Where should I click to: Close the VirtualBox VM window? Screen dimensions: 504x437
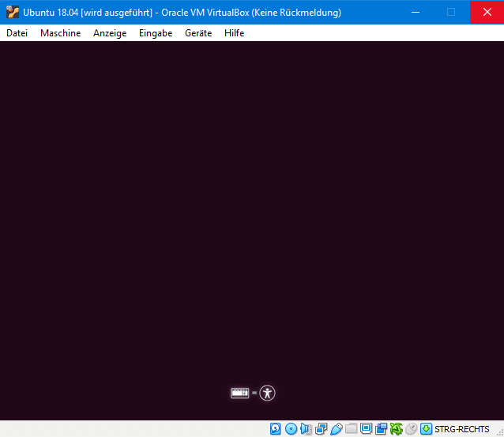click(x=487, y=12)
